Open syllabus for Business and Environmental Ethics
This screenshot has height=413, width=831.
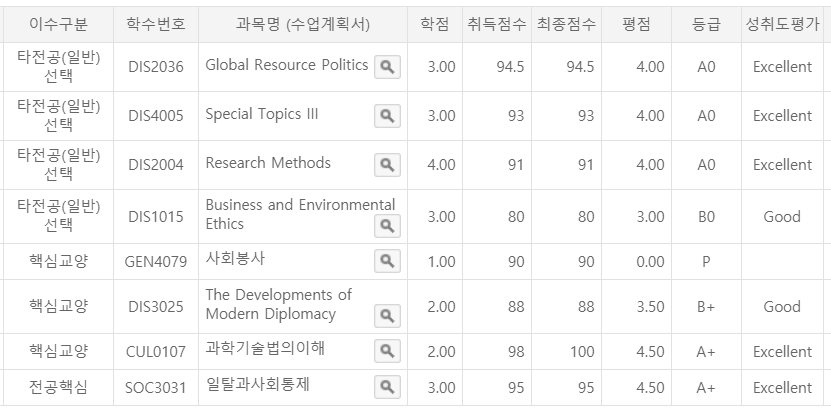click(387, 226)
